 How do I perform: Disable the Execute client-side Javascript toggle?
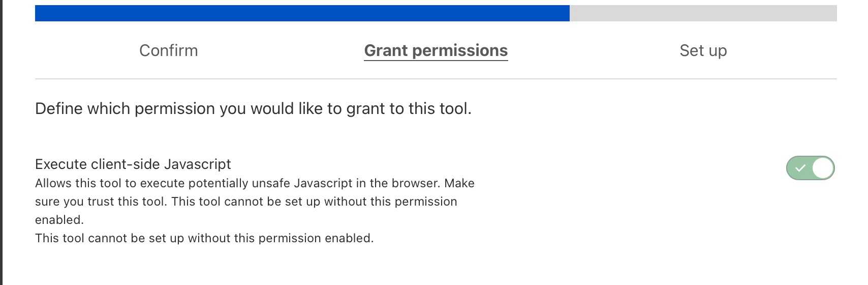click(x=810, y=168)
